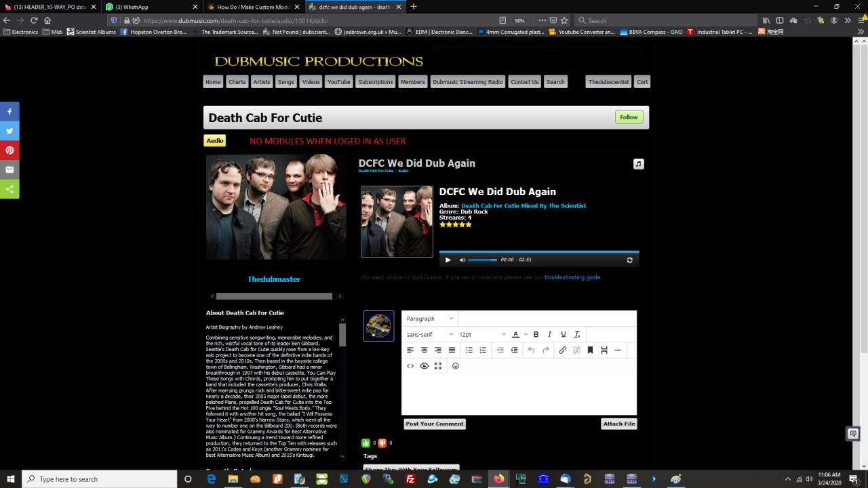Viewport: 868px width, 488px height.
Task: Toggle fullscreen mode in comment editor
Action: [438, 366]
